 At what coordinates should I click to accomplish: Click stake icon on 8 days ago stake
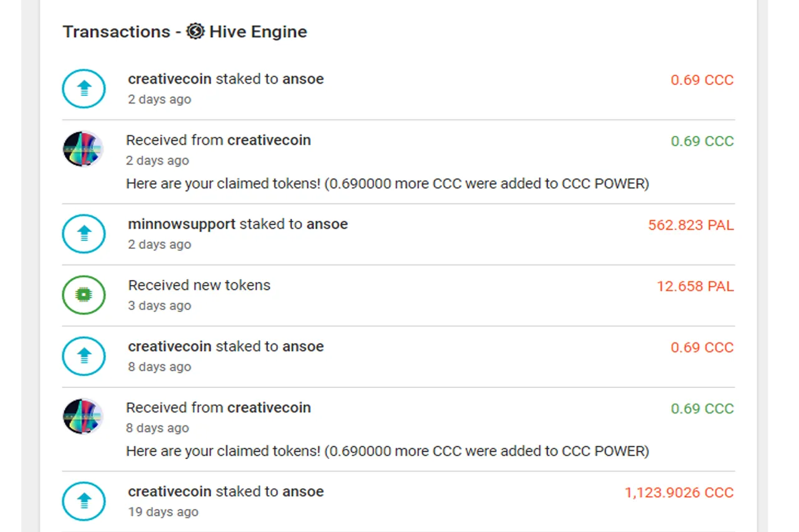[84, 355]
